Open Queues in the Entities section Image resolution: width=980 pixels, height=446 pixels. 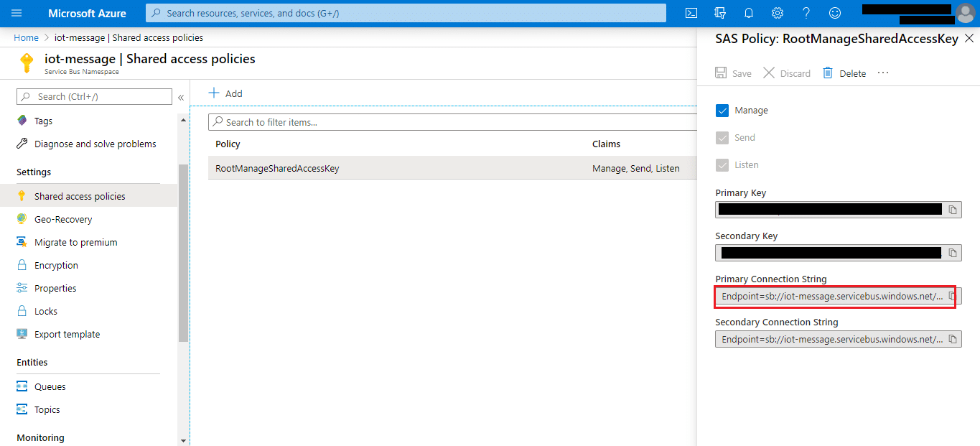pyautogui.click(x=50, y=386)
